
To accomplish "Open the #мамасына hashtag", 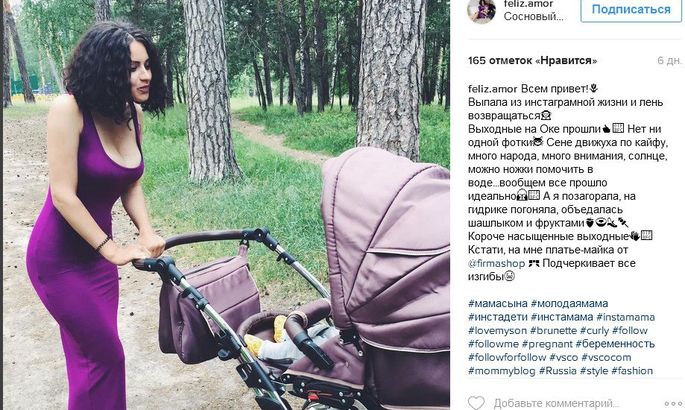I will 498,303.
